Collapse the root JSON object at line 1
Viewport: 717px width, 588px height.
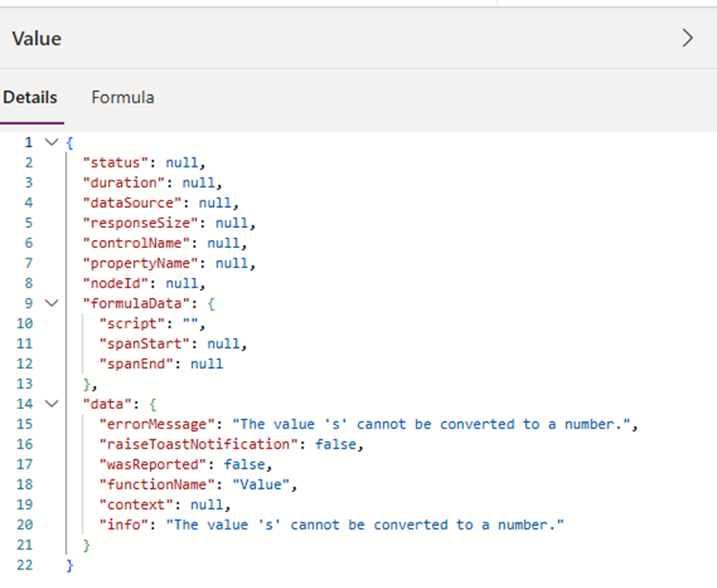(x=52, y=143)
